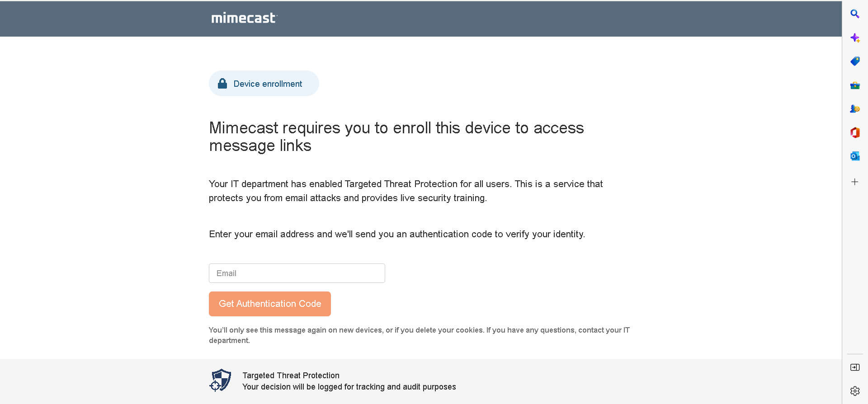Open the Tools briefcase sidebar icon
Screen dimensions: 868x404
tap(854, 85)
